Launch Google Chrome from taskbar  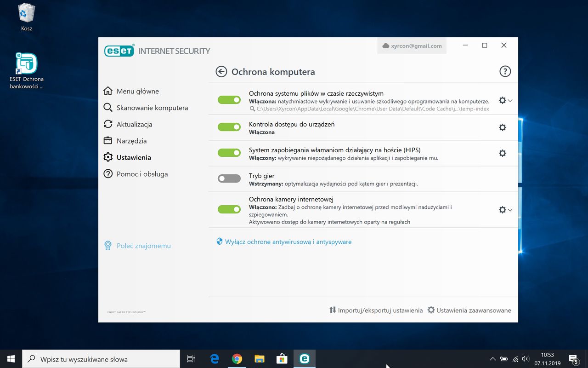click(x=237, y=359)
